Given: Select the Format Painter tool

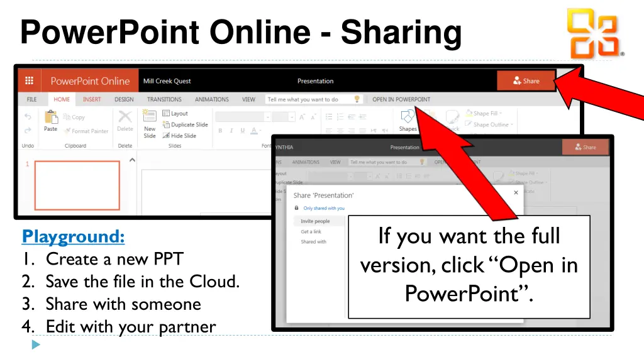Looking at the screenshot, I should tap(86, 131).
